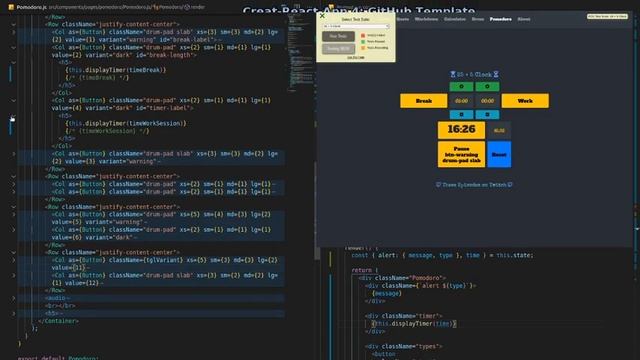Click the yellow Work button
The width and height of the screenshot is (640, 360).
click(x=525, y=101)
